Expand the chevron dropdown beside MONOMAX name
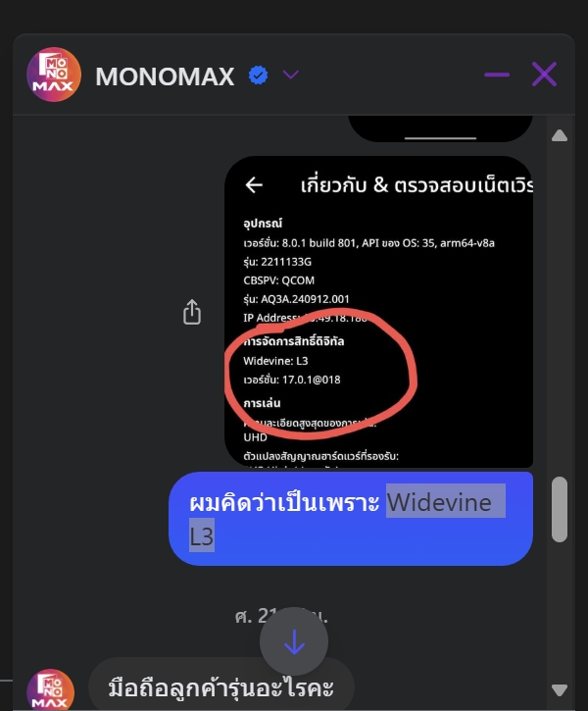The image size is (588, 711). pos(290,75)
